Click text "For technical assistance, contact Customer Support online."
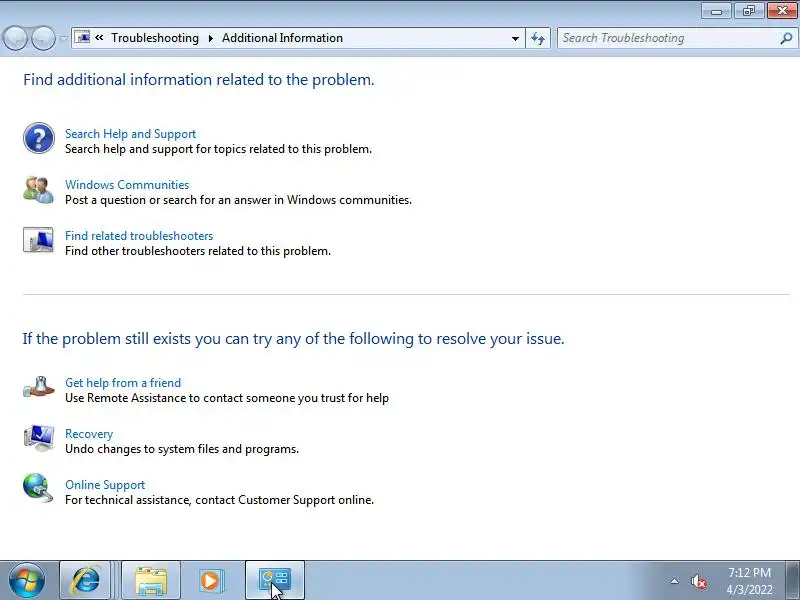 tap(219, 500)
